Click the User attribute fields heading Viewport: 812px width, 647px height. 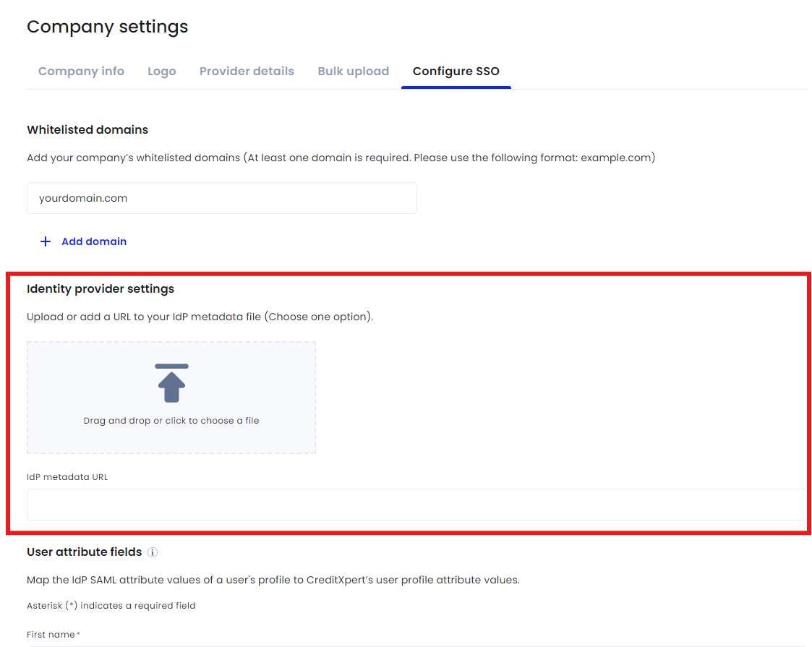point(85,552)
